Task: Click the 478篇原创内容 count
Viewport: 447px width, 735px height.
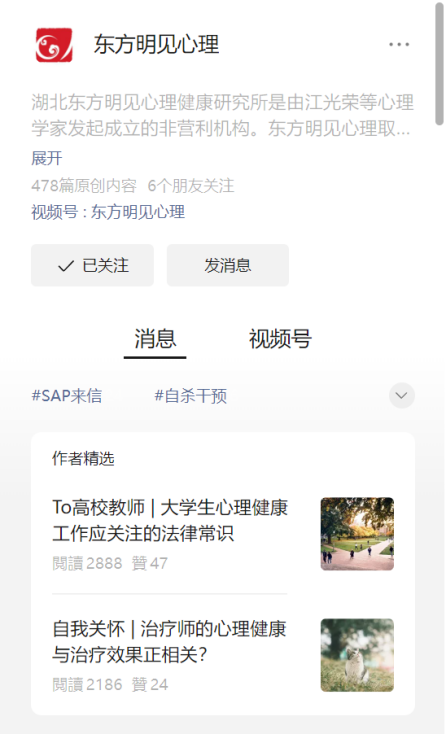Action: [x=84, y=186]
